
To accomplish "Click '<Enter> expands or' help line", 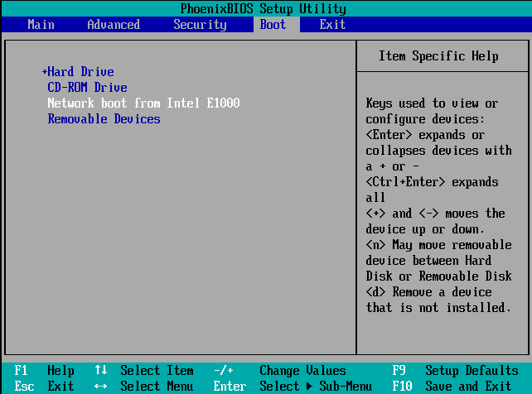I will (425, 135).
